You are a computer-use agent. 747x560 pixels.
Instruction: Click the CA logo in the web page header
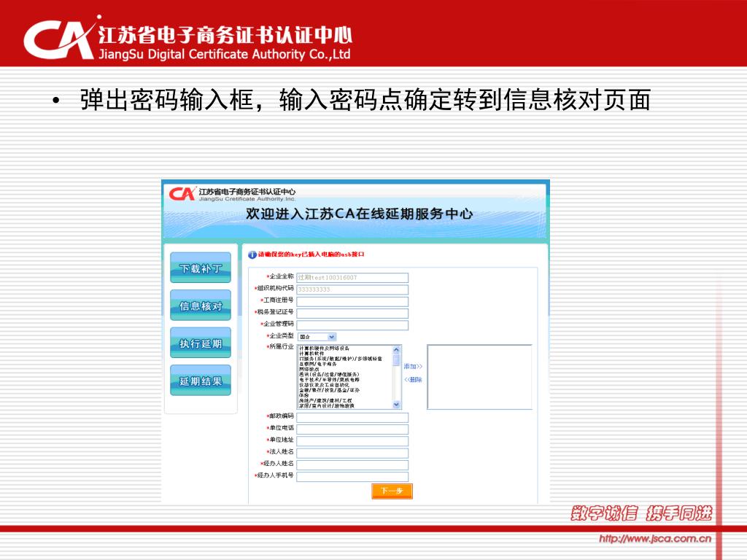click(182, 194)
